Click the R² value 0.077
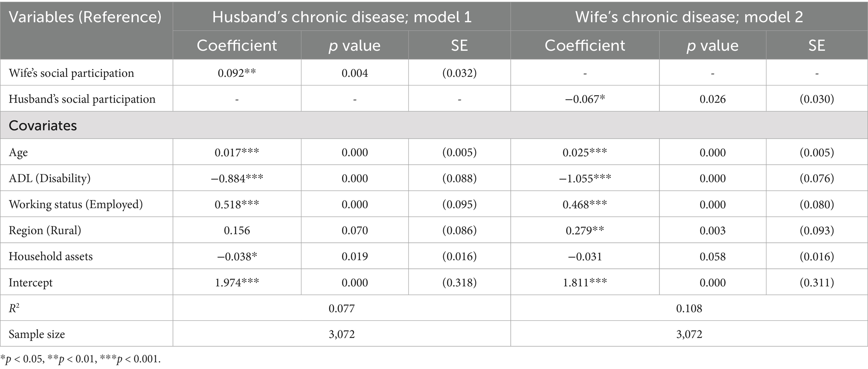The height and width of the screenshot is (369, 868). click(x=342, y=309)
